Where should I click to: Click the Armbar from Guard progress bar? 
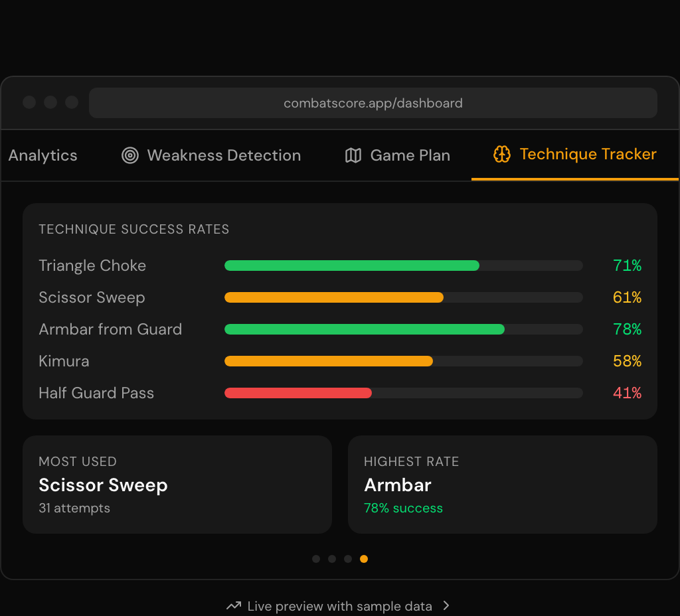tap(365, 329)
